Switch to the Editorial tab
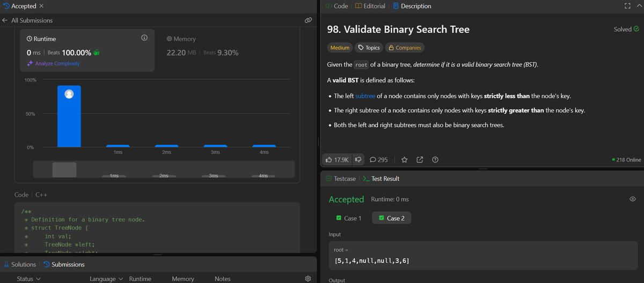The width and height of the screenshot is (644, 283). 370,6
